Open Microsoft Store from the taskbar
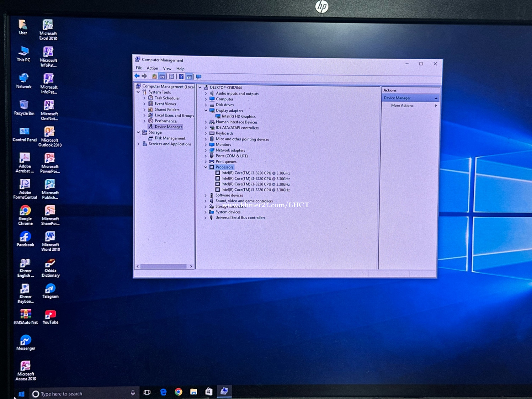Screen dimensions: 532x399 (x=209, y=391)
